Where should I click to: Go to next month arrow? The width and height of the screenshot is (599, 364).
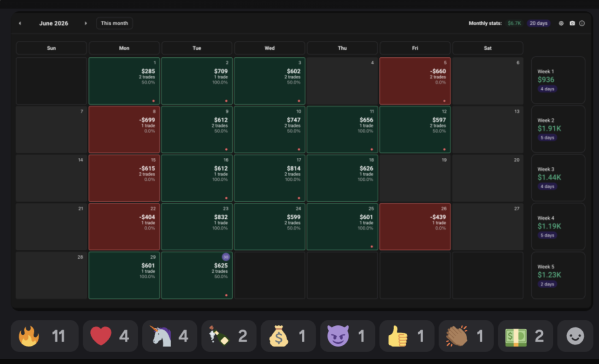(86, 23)
